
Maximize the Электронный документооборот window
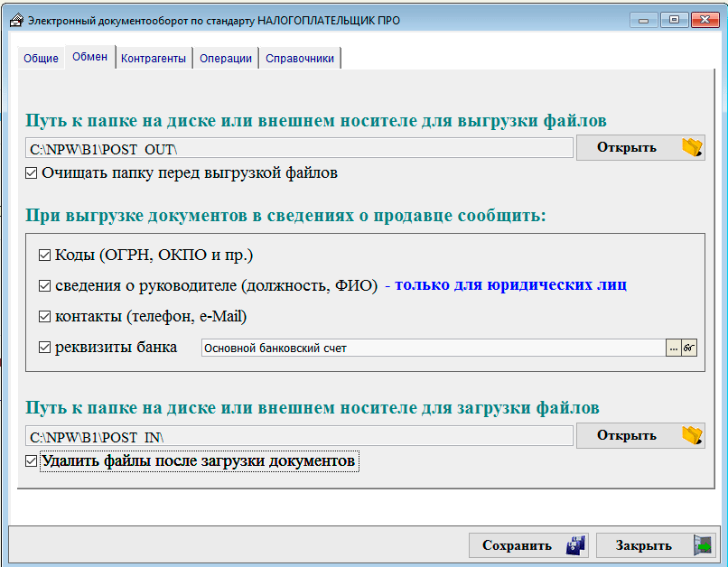point(674,21)
